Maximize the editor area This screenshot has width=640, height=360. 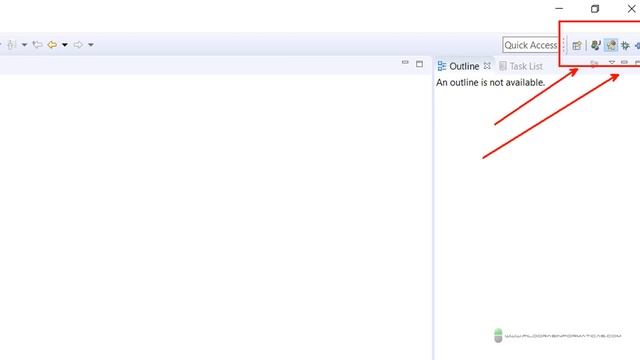[x=419, y=64]
